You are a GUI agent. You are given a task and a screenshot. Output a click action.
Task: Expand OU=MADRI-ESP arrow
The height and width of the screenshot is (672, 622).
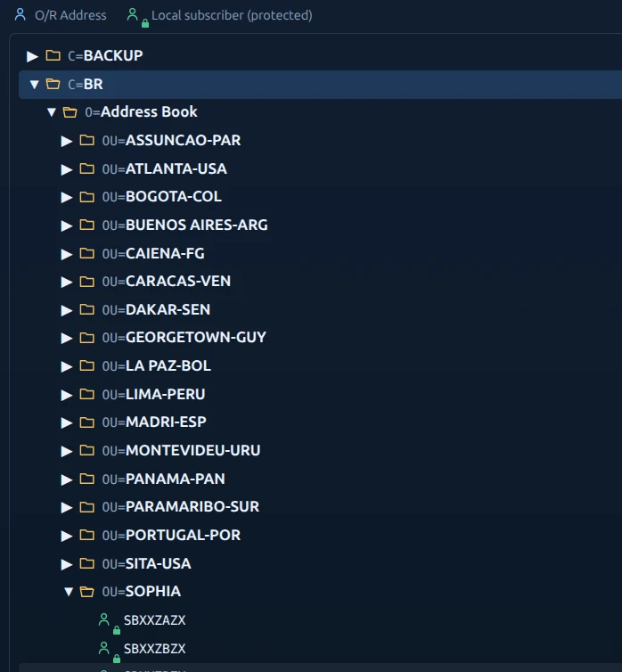[x=67, y=422]
